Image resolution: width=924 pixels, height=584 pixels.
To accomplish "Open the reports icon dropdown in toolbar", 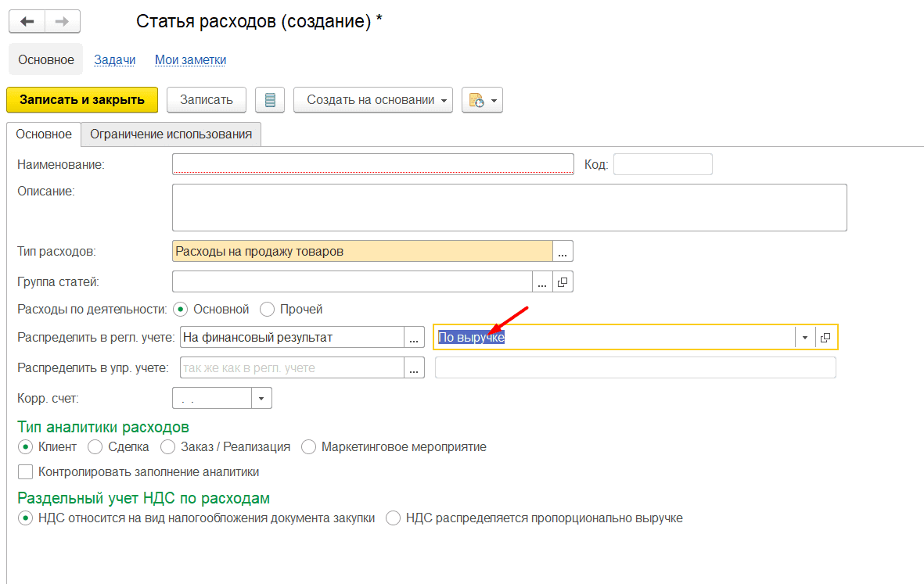I will click(x=482, y=100).
